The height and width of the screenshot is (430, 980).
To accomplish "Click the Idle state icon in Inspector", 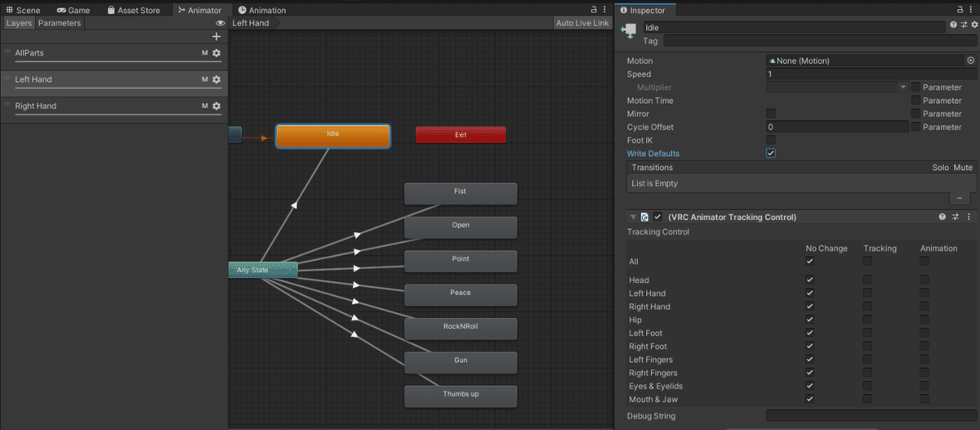I will click(629, 29).
